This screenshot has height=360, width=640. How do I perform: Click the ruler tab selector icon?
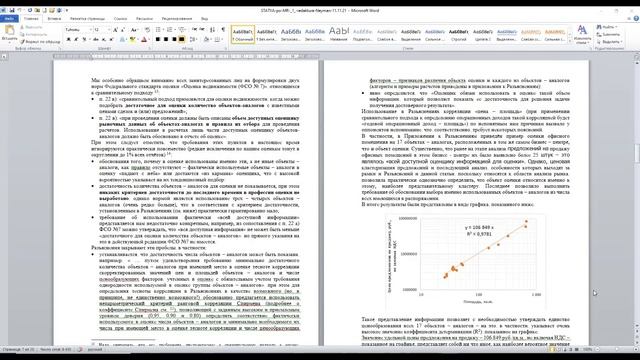pyautogui.click(x=4, y=56)
